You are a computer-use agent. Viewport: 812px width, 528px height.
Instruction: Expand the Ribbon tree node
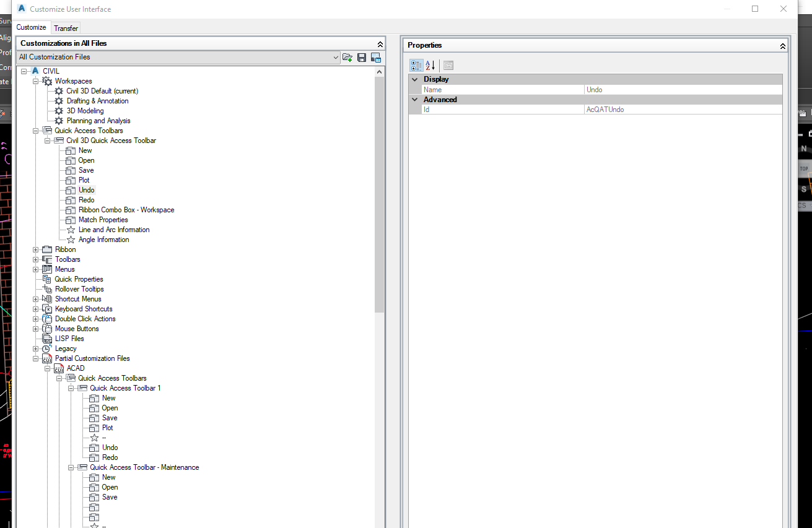tap(36, 249)
